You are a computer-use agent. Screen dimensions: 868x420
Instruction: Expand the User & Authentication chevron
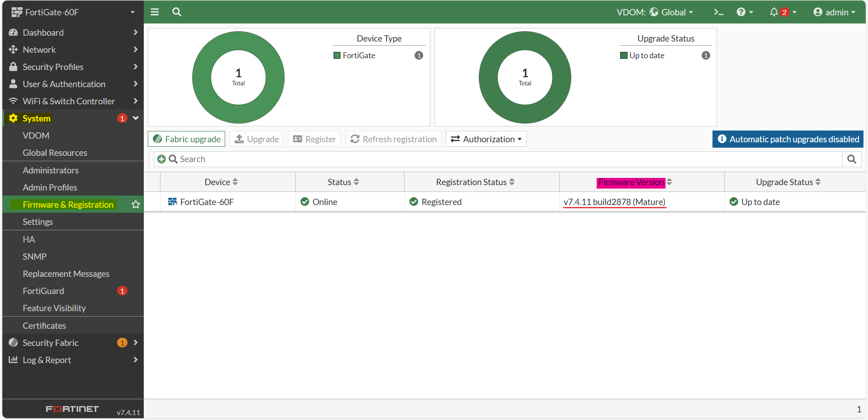tap(136, 84)
